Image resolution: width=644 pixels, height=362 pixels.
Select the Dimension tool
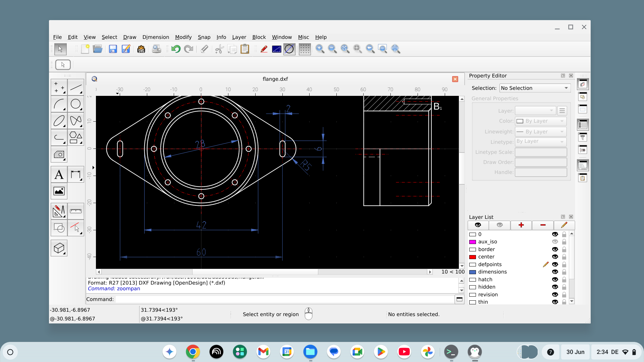click(x=76, y=174)
